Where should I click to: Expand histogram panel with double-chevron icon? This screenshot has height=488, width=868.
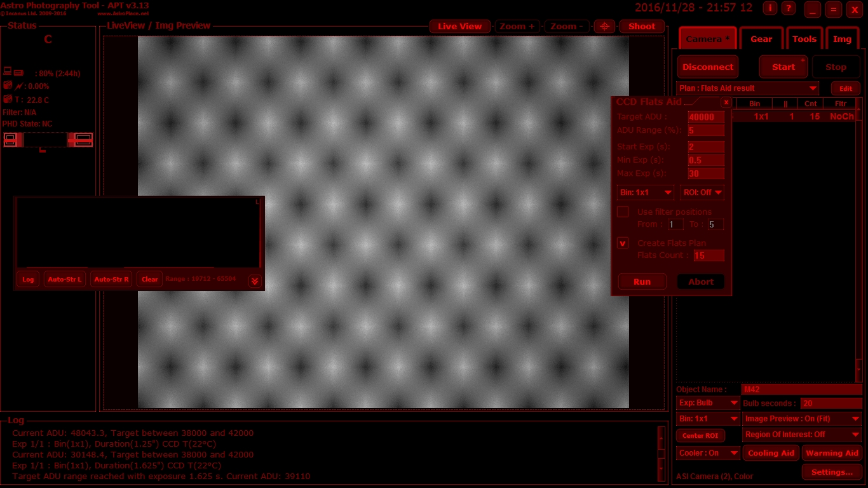coord(255,280)
